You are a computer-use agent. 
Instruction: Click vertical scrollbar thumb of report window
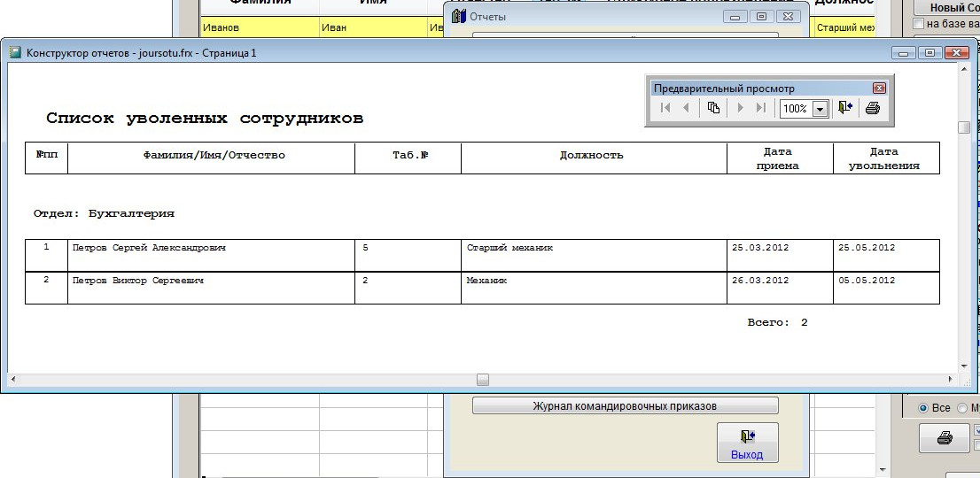(964, 127)
